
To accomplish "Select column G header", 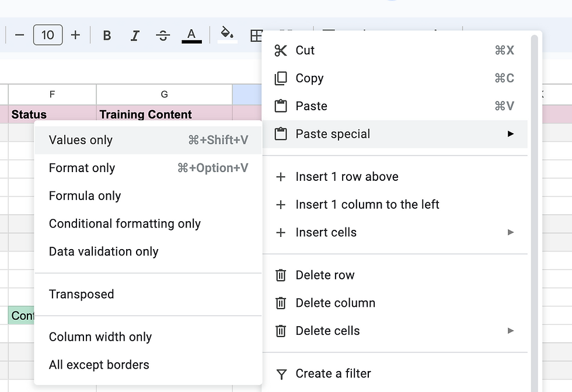I will tap(164, 94).
